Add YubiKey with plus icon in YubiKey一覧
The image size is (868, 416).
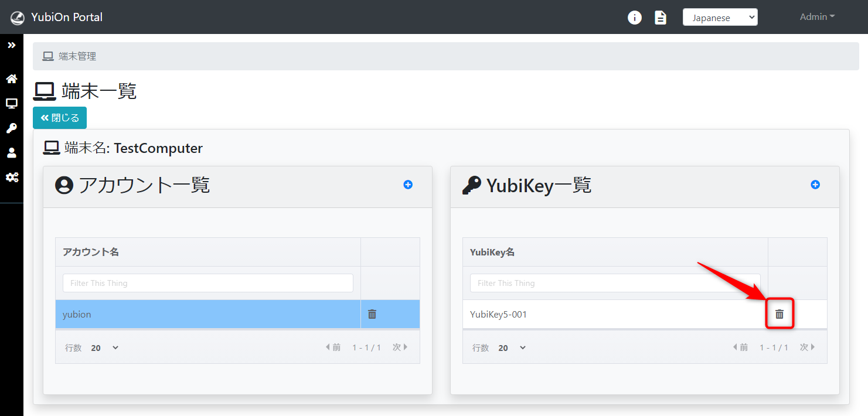(815, 185)
